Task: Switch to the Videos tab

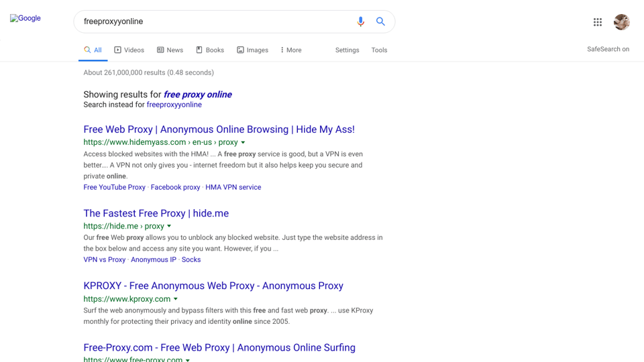Action: pyautogui.click(x=129, y=50)
